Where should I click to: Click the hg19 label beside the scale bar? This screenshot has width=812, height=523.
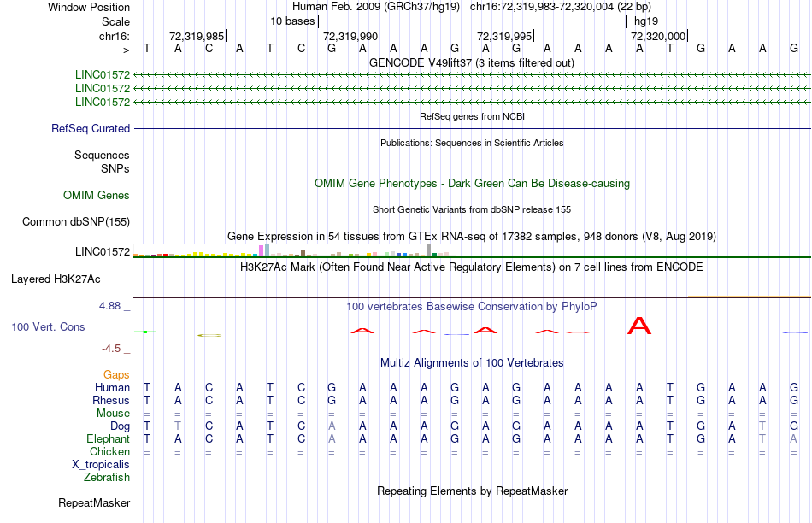tap(646, 21)
